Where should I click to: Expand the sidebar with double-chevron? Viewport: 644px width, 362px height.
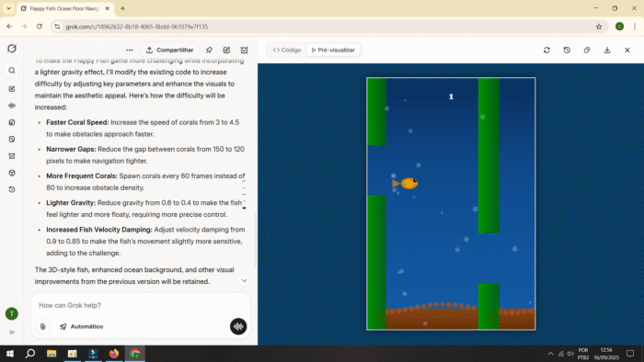12,332
